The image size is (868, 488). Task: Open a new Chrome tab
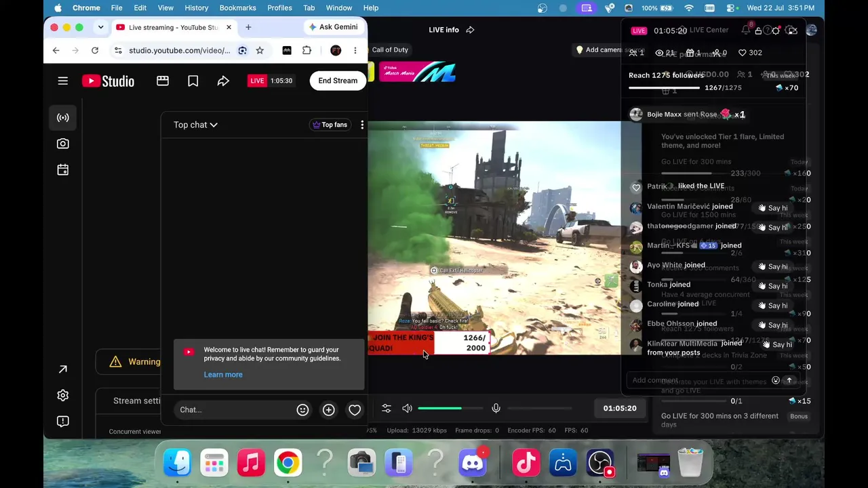click(248, 27)
